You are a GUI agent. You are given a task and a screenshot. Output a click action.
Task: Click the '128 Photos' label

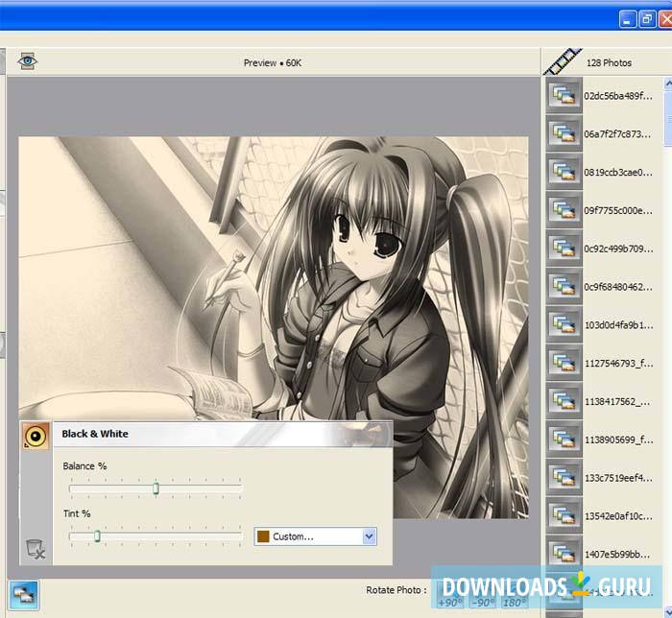click(x=609, y=63)
